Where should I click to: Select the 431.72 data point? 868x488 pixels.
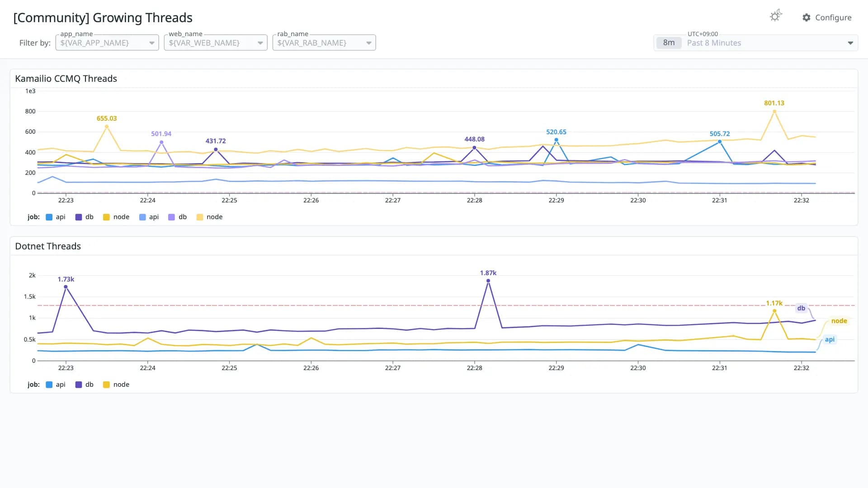(x=216, y=149)
